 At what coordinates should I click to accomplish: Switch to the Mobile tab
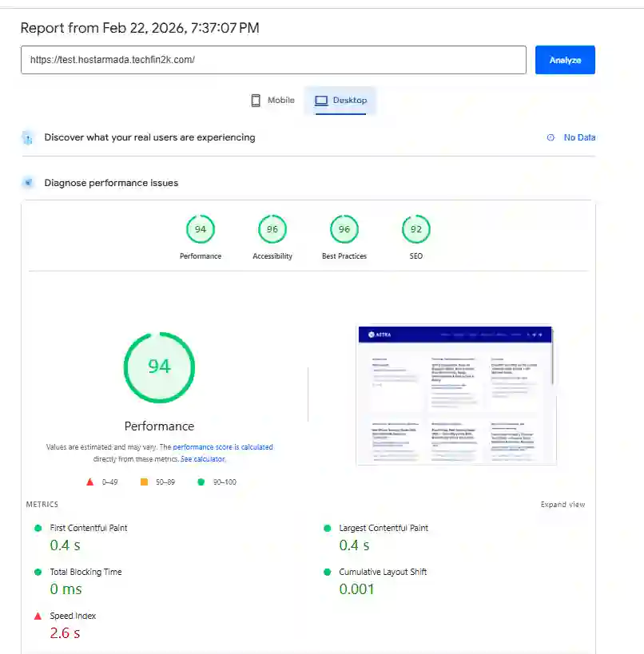point(272,100)
